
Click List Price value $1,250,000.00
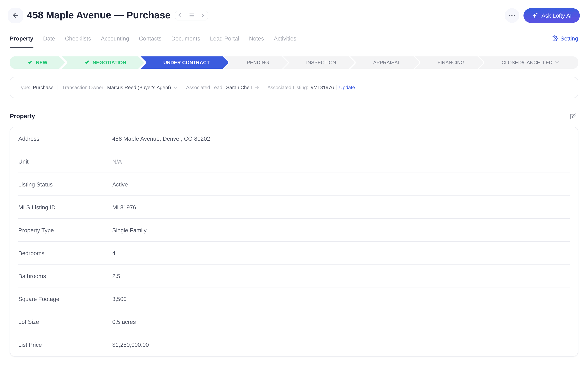tap(130, 345)
